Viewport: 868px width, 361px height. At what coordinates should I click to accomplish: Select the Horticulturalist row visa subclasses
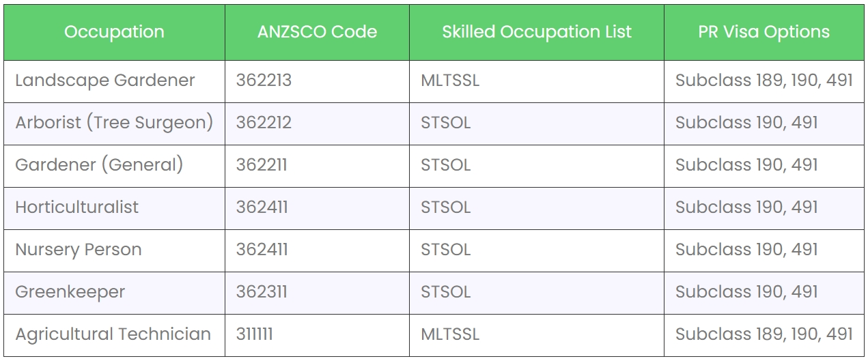pos(746,207)
